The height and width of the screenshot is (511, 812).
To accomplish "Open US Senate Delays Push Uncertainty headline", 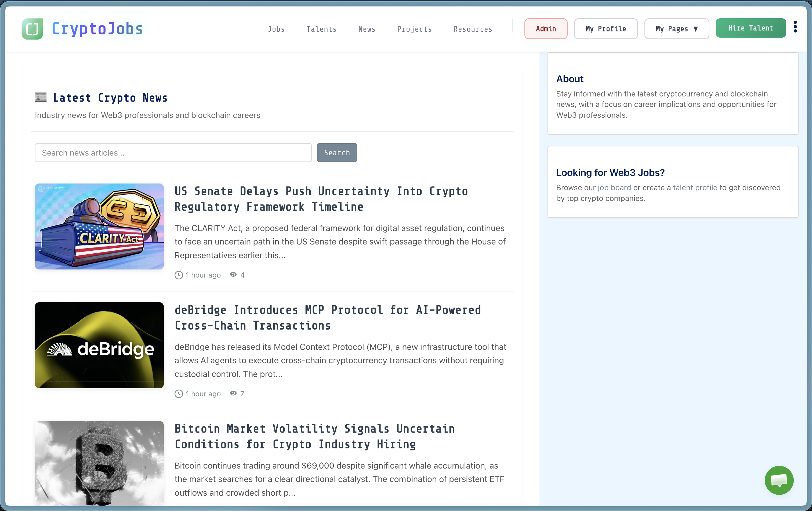I will point(321,199).
